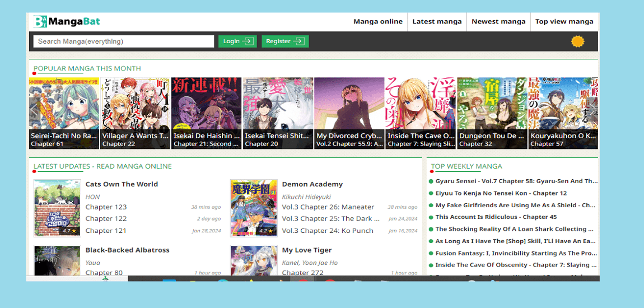Open the Manga online menu item
This screenshot has height=308, width=644.
point(378,22)
